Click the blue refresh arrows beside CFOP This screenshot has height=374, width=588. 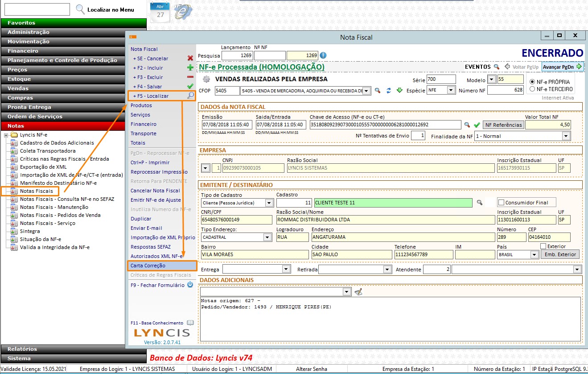(389, 91)
